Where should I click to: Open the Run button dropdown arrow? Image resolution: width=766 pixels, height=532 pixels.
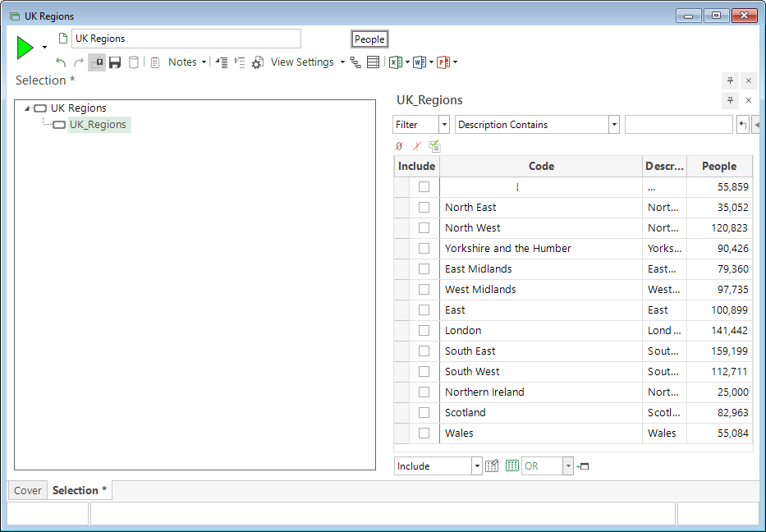[x=44, y=48]
